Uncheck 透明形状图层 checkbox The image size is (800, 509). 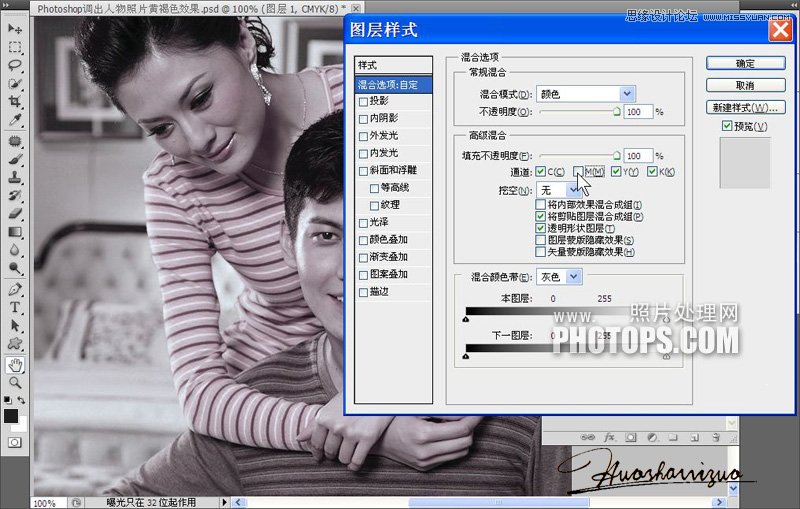pyautogui.click(x=540, y=228)
